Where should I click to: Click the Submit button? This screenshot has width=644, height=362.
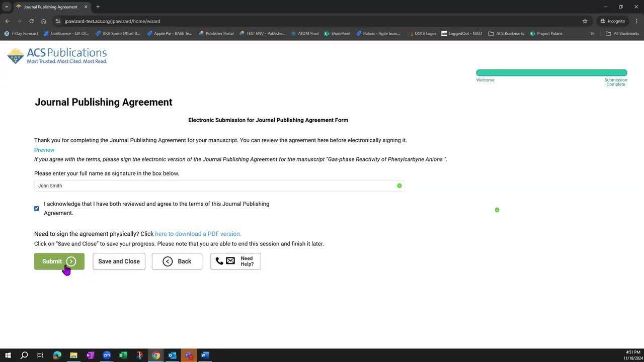(x=59, y=261)
